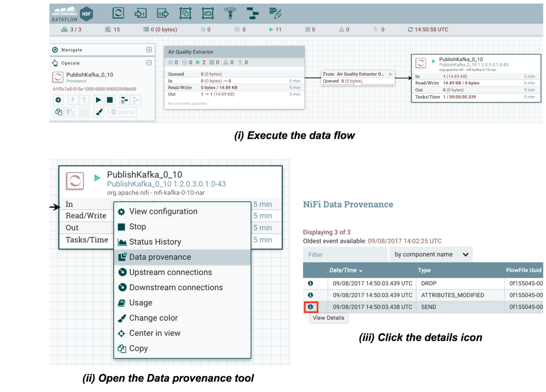Viewport: 546px width, 392px height.
Task: Click the Enable lightning icon in the Operate panel
Action: point(73,100)
